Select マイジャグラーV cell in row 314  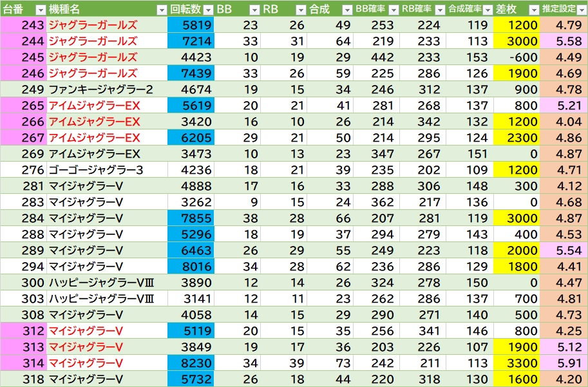tap(107, 363)
